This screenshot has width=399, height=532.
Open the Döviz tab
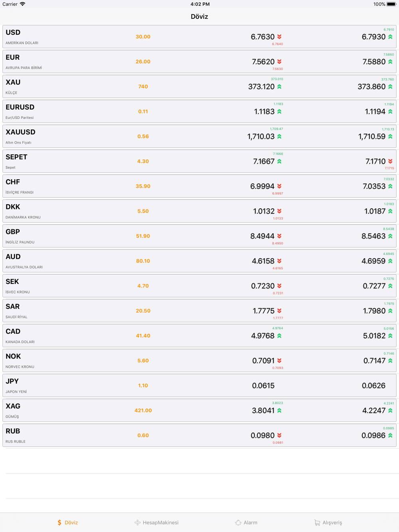pyautogui.click(x=67, y=522)
